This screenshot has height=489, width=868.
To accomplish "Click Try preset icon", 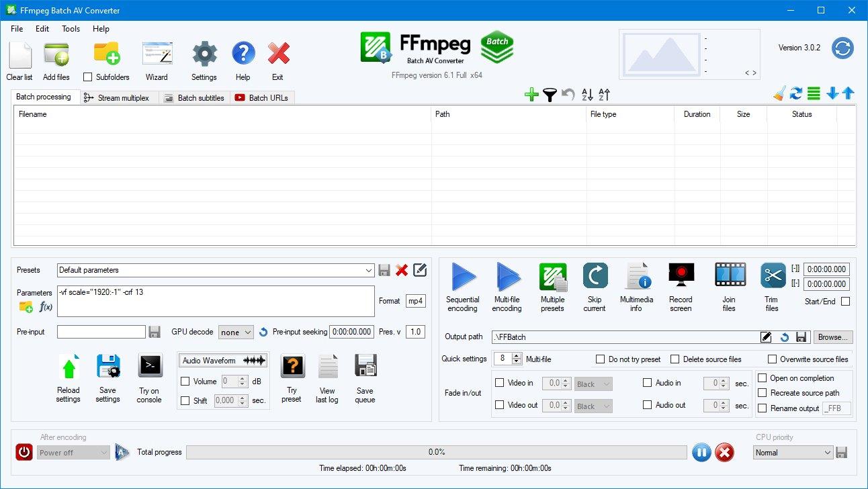I will (292, 367).
